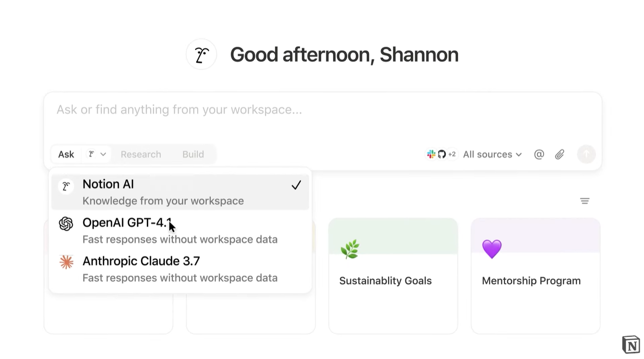
Task: Attach a file with the paperclip icon
Action: (559, 154)
